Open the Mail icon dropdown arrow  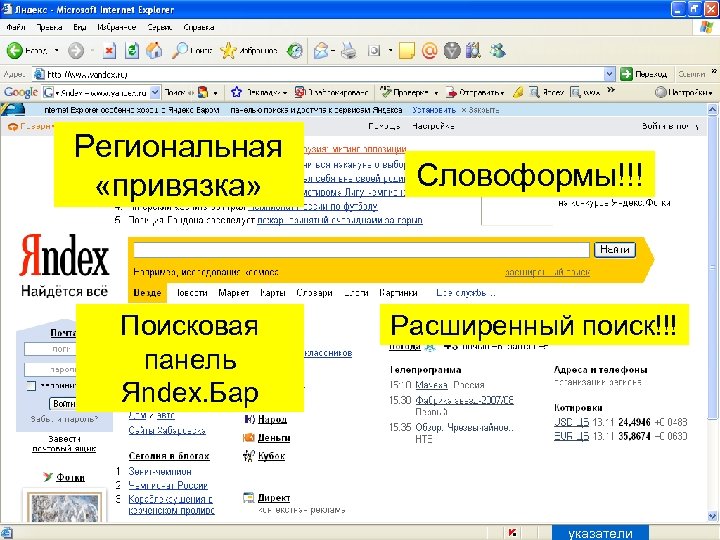pyautogui.click(x=332, y=50)
